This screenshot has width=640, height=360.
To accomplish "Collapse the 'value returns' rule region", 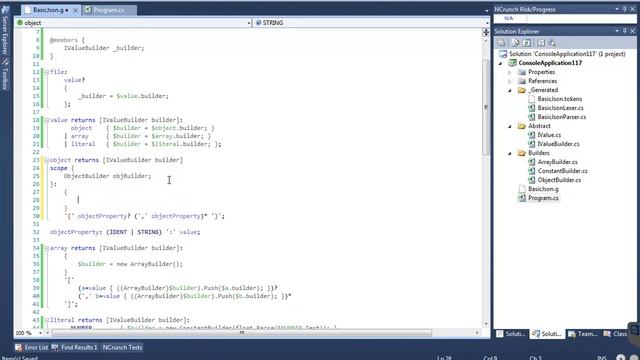I will tap(47, 120).
